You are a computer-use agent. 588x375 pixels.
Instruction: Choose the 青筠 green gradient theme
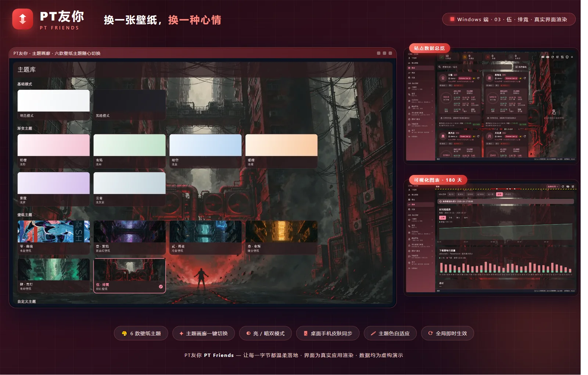(129, 151)
